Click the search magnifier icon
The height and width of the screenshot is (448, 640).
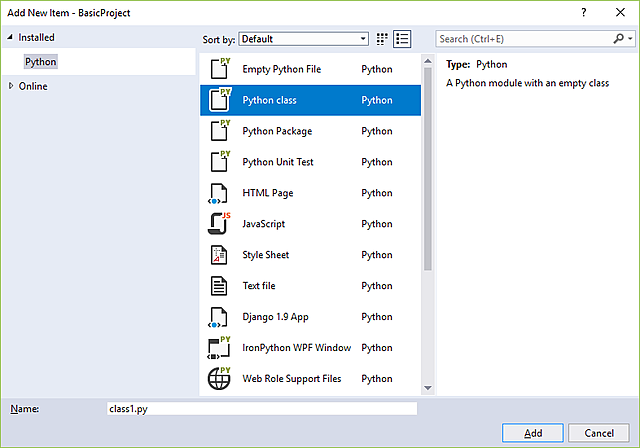618,39
